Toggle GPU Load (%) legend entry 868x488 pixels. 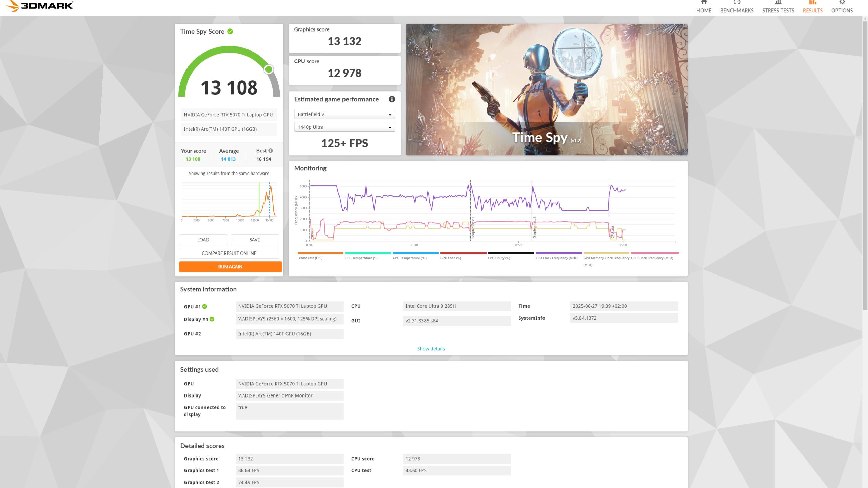(x=463, y=256)
